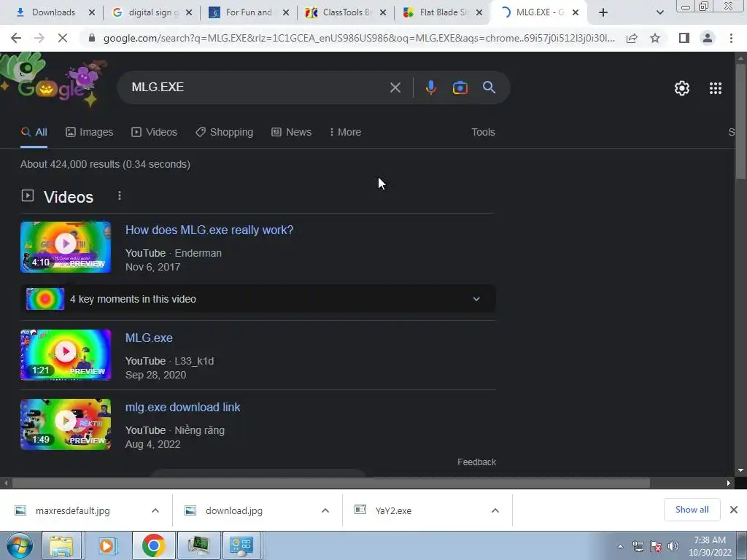The image size is (747, 560).
Task: Open How does MLG.exe really work? link
Action: point(209,230)
